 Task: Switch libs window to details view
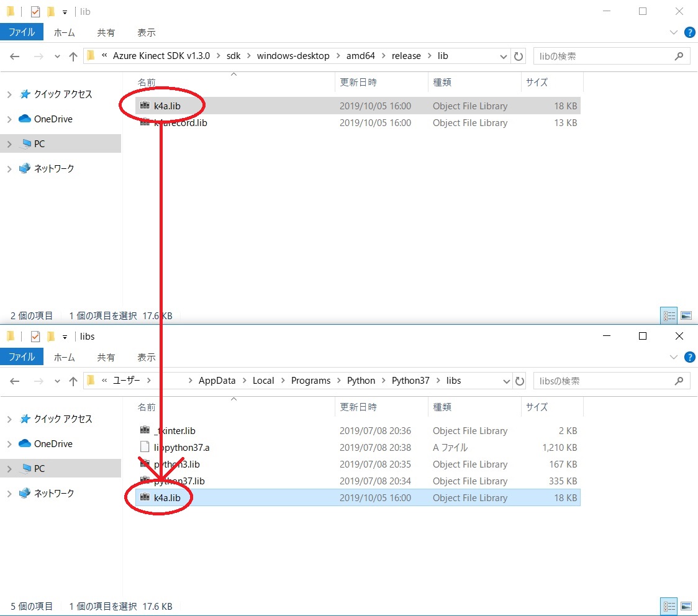669,606
